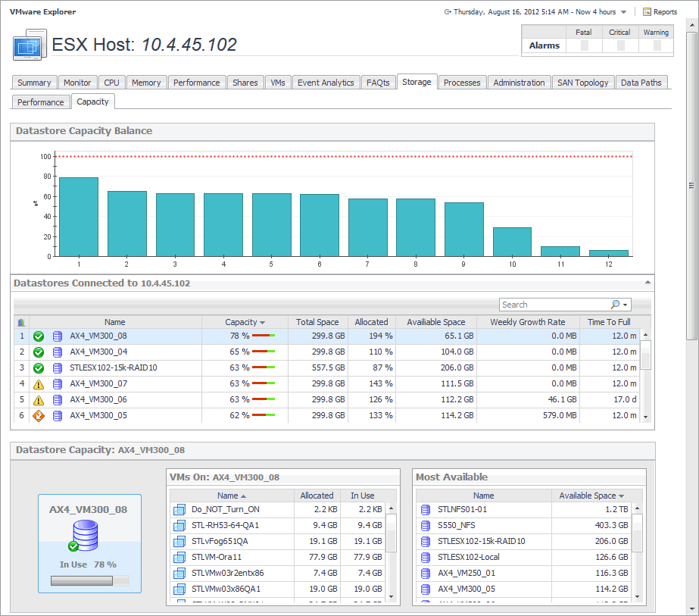Screen dimensions: 699x616
Task: Select the Event Analytics tab
Action: click(326, 83)
